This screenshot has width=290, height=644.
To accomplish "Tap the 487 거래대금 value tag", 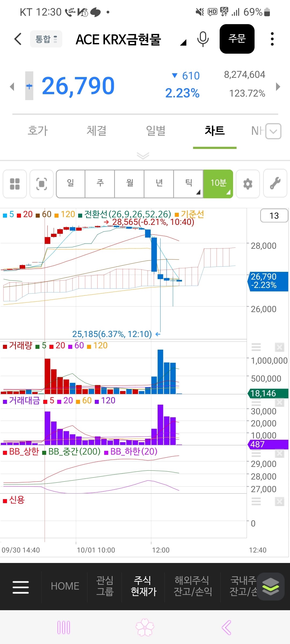I will tap(268, 444).
